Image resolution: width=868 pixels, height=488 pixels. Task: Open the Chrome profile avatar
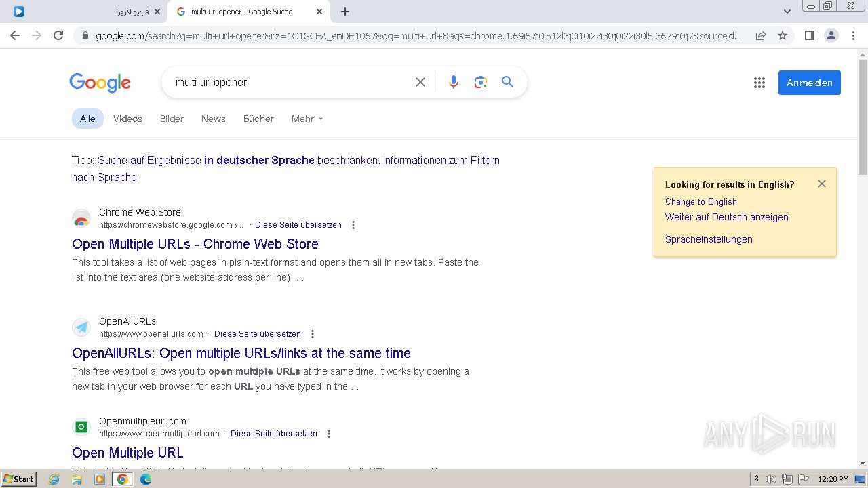(x=831, y=35)
